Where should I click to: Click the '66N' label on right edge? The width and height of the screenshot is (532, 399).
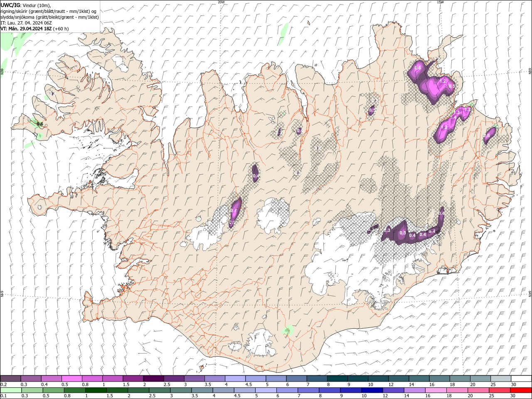coord(530,71)
